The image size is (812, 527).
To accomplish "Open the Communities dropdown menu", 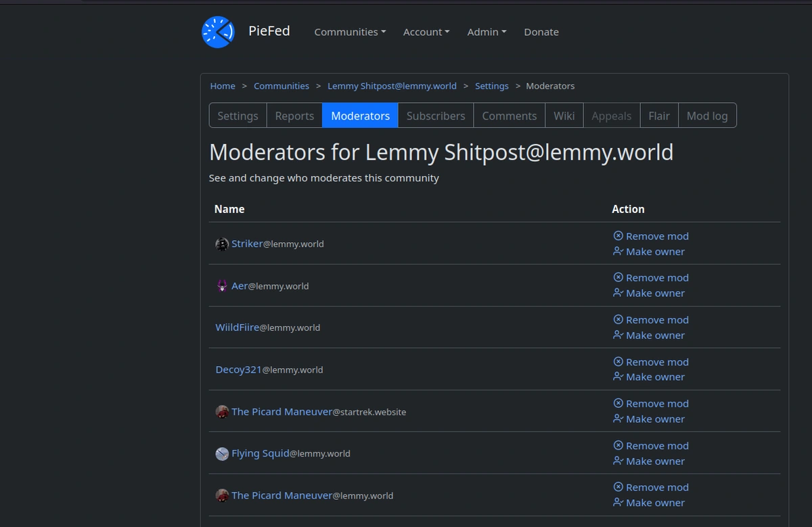I will (x=350, y=32).
